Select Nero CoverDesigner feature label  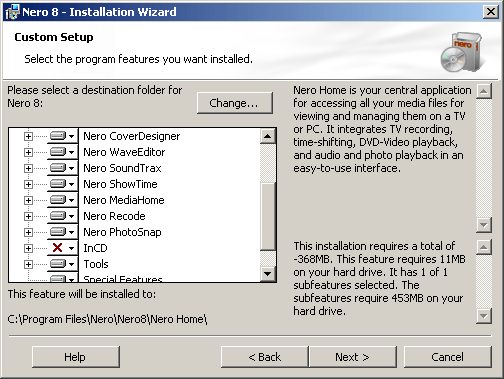tap(132, 136)
